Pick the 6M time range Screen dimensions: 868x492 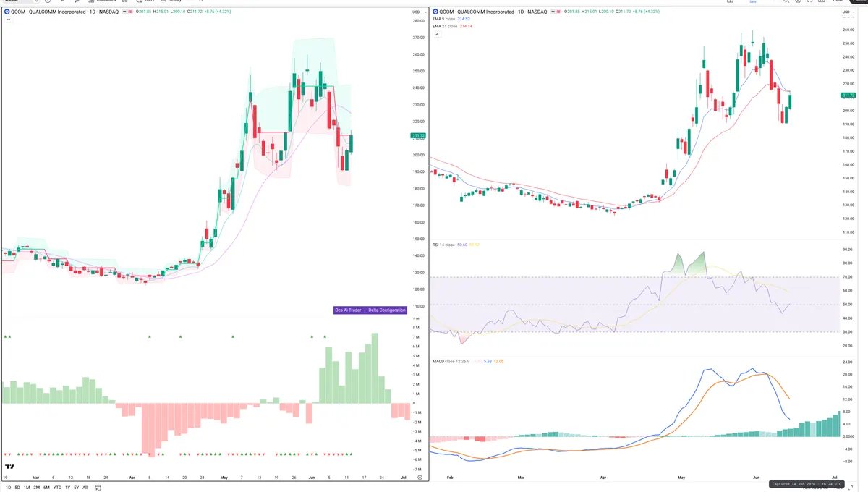coord(46,488)
